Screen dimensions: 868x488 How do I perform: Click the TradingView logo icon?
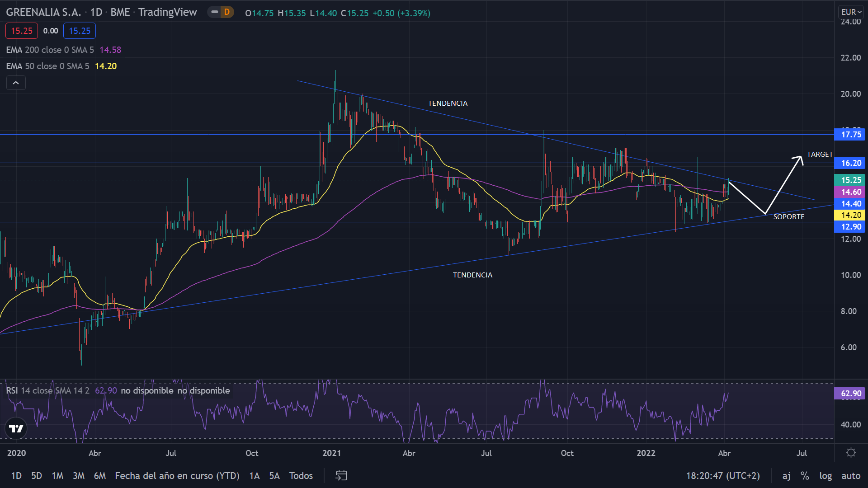coord(16,428)
